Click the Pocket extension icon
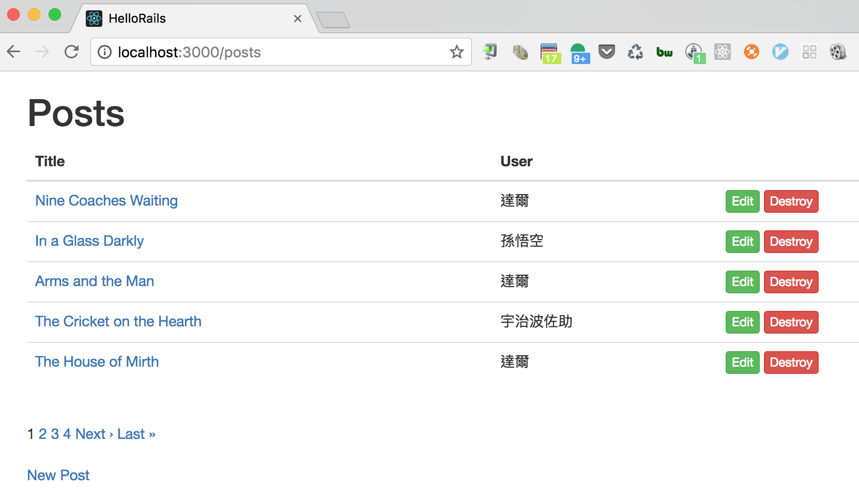Viewport: 859px width, 504px height. [x=607, y=52]
